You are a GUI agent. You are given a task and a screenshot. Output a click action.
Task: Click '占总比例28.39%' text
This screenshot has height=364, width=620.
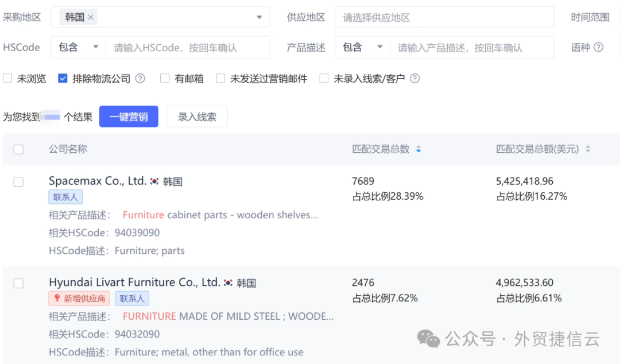[x=388, y=196]
